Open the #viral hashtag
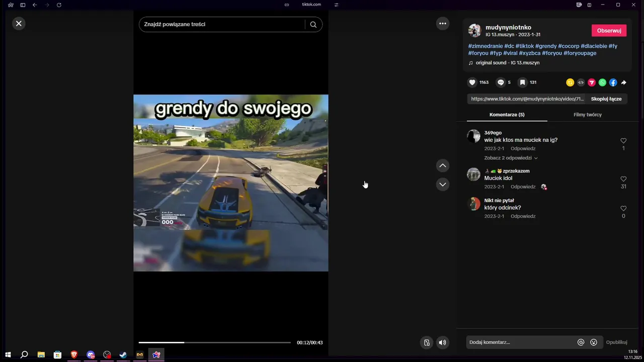 click(x=510, y=53)
